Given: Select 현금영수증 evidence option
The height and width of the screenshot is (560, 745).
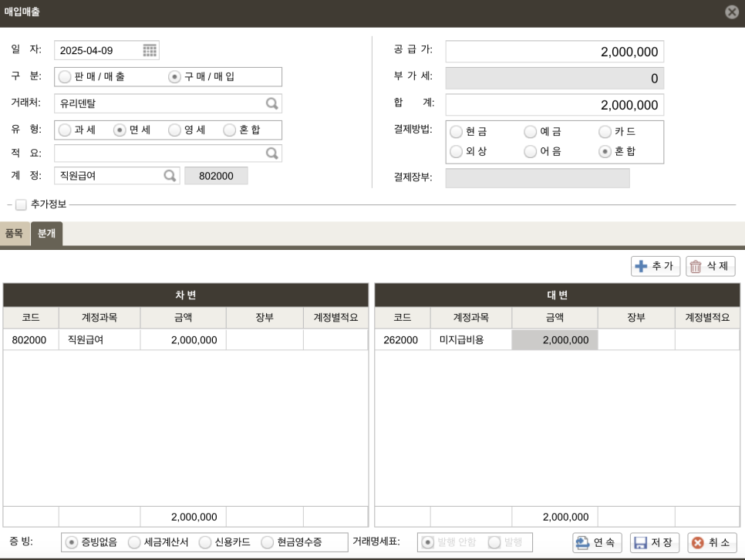Looking at the screenshot, I should [x=268, y=542].
